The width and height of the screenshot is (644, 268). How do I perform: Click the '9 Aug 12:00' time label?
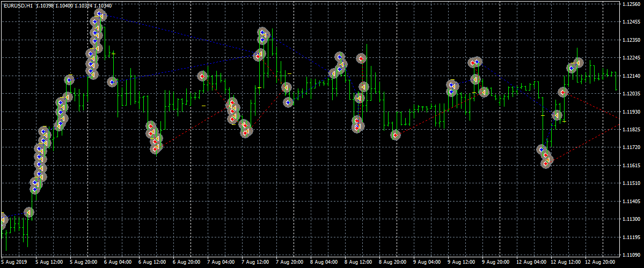tap(462, 263)
